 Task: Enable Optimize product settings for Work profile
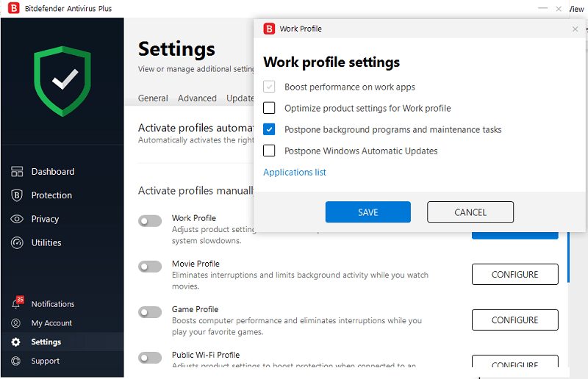tap(269, 108)
